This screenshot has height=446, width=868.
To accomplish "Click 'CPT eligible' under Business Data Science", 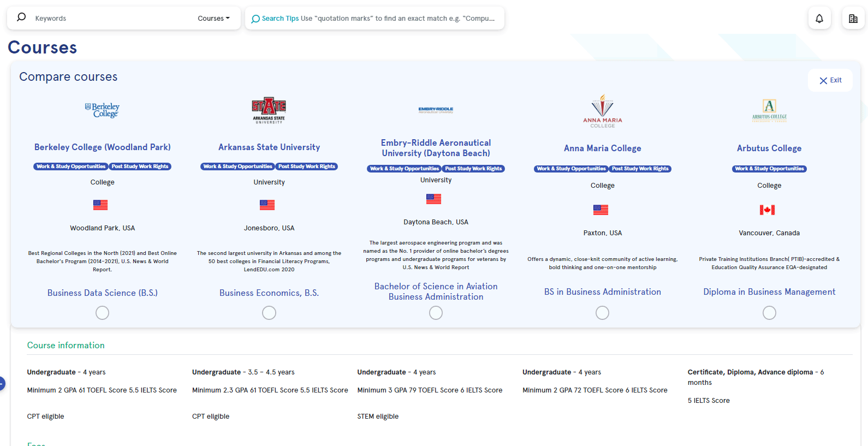I will tap(46, 417).
